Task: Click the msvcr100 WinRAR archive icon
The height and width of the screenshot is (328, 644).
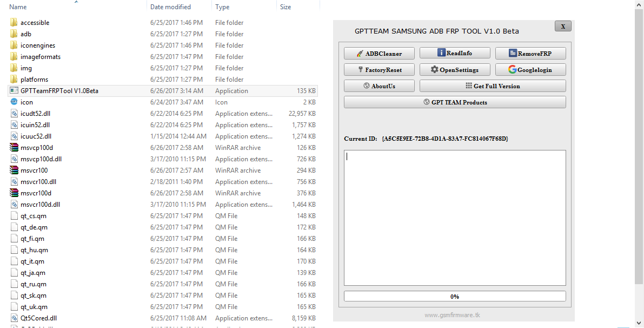Action: tap(13, 170)
